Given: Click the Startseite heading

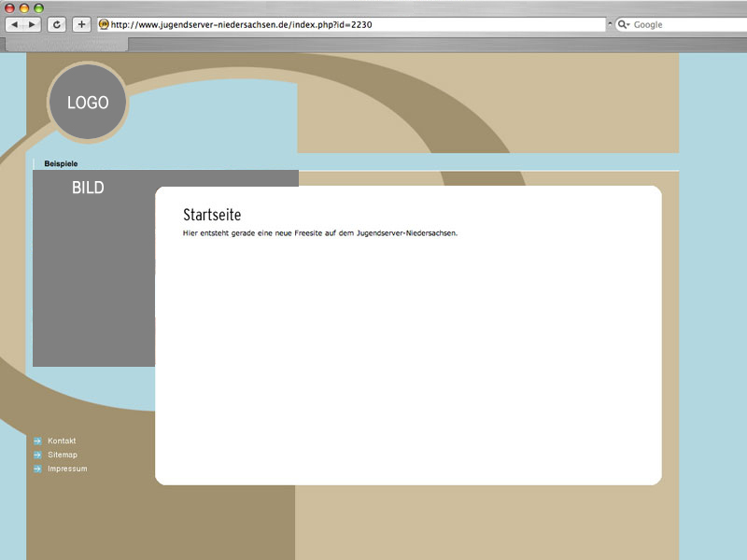Looking at the screenshot, I should pyautogui.click(x=212, y=216).
